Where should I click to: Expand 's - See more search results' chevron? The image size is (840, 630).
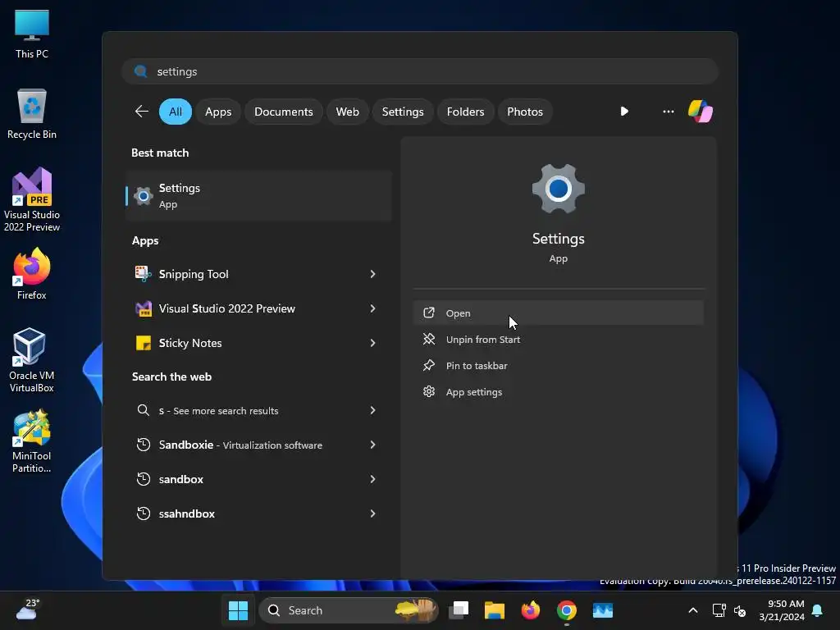pos(372,410)
